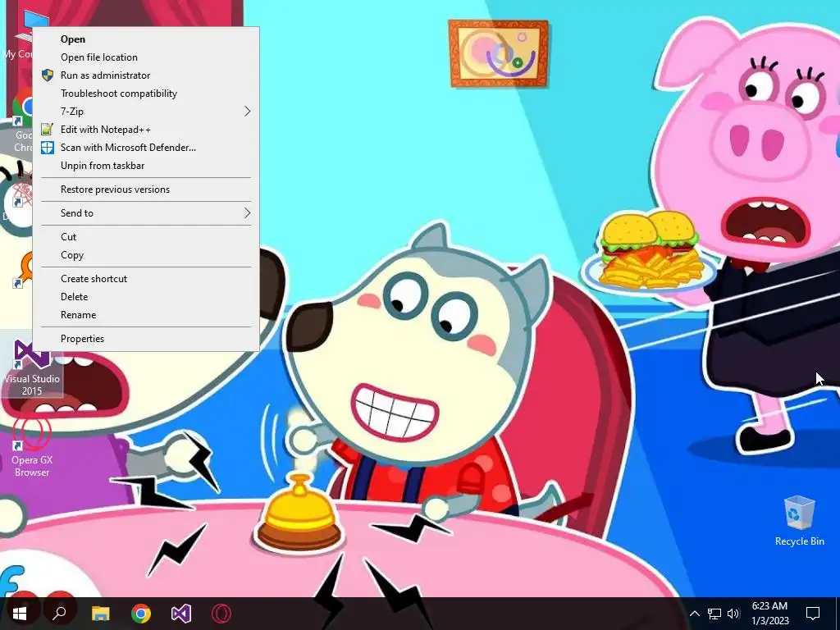This screenshot has height=630, width=840.
Task: Select the Opera GX Browser desktop shortcut
Action: pyautogui.click(x=32, y=447)
